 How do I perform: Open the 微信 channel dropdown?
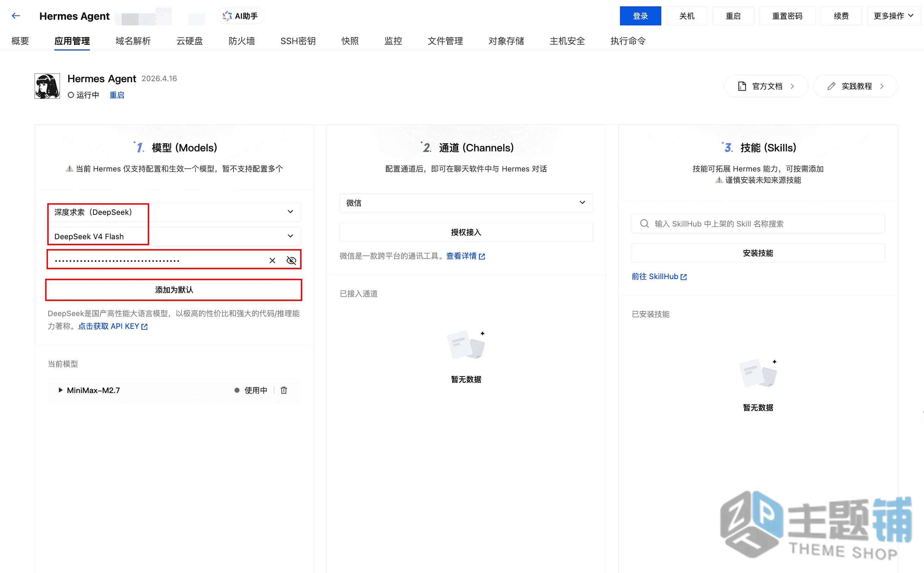click(x=466, y=203)
